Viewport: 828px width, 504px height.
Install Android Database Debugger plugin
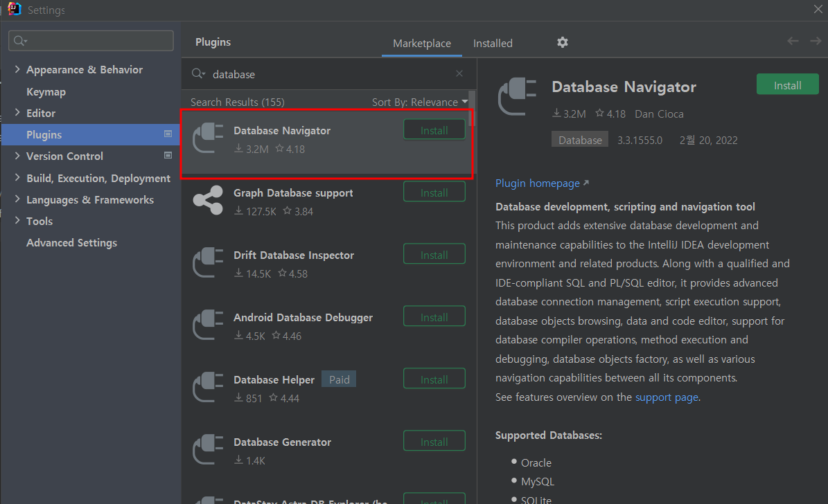(x=434, y=316)
